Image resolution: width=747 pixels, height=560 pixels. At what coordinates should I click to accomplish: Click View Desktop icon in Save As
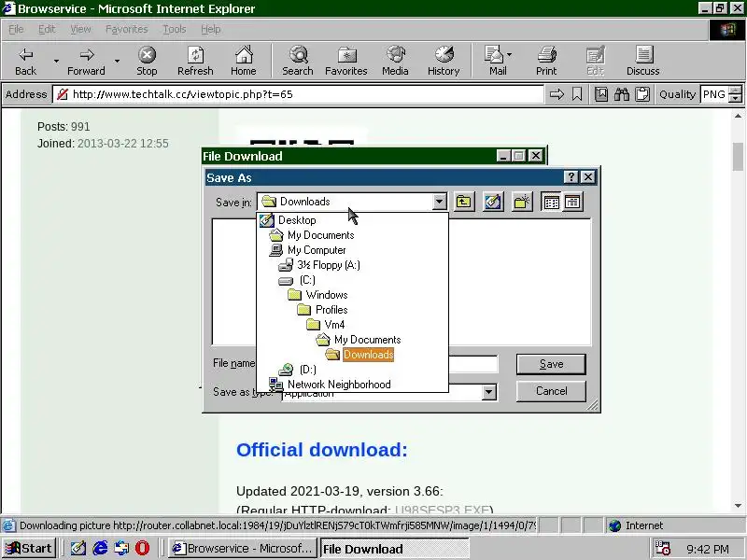pyautogui.click(x=493, y=202)
